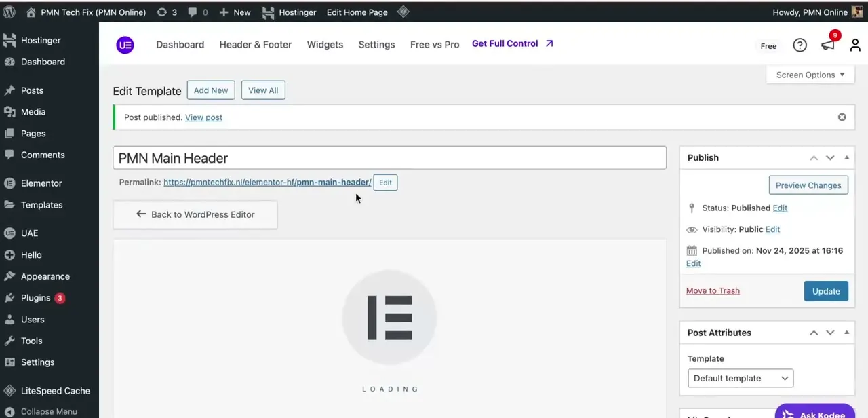Click into the PMN Main Header title field

point(389,158)
